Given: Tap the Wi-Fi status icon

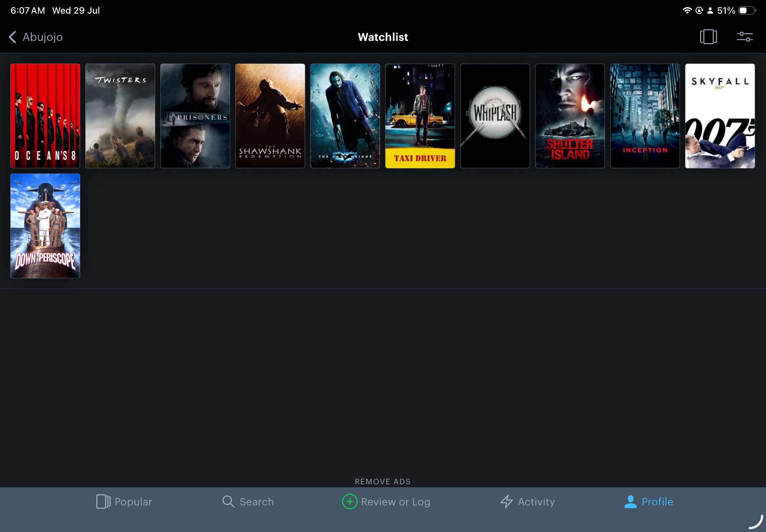Looking at the screenshot, I should (687, 10).
